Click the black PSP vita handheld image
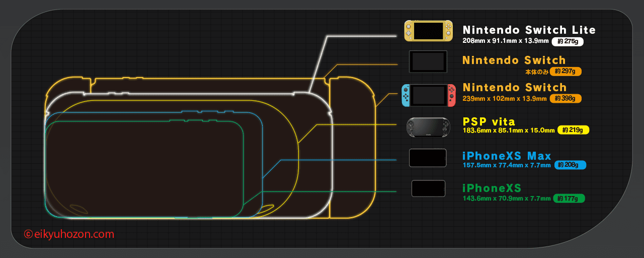644x258 pixels. [x=429, y=127]
